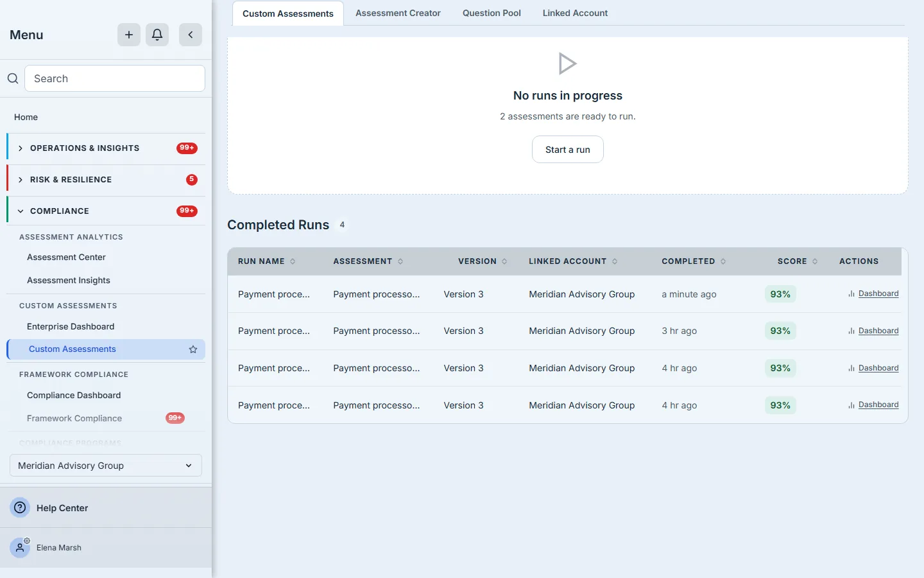Sort by Linked Account column arrows
The height and width of the screenshot is (578, 924).
click(x=615, y=261)
